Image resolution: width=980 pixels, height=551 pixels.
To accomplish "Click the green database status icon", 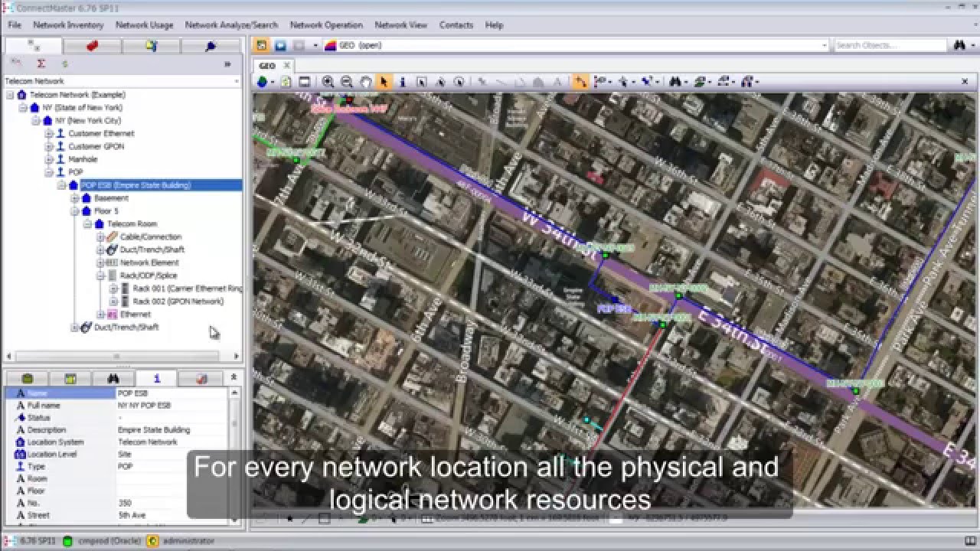I will (x=67, y=541).
